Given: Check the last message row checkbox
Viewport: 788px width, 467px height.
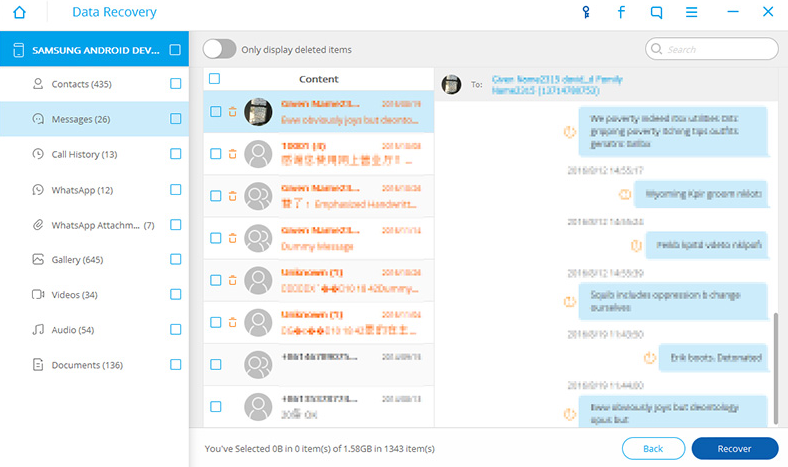Looking at the screenshot, I should tap(216, 407).
